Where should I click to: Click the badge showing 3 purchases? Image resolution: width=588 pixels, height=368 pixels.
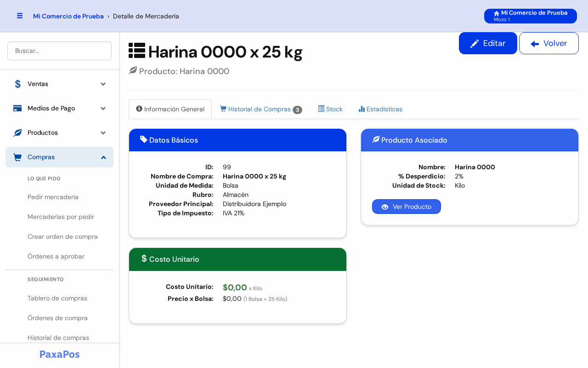(297, 110)
